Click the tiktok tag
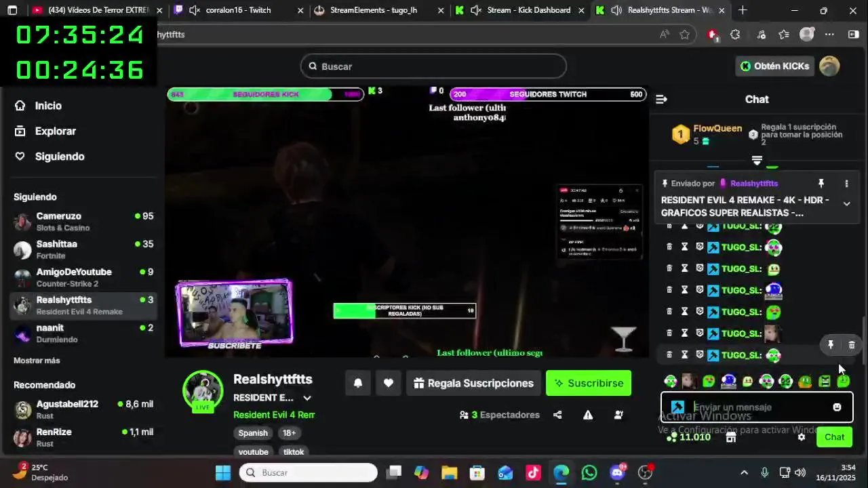Viewport: 868px width, 488px height. [x=294, y=452]
